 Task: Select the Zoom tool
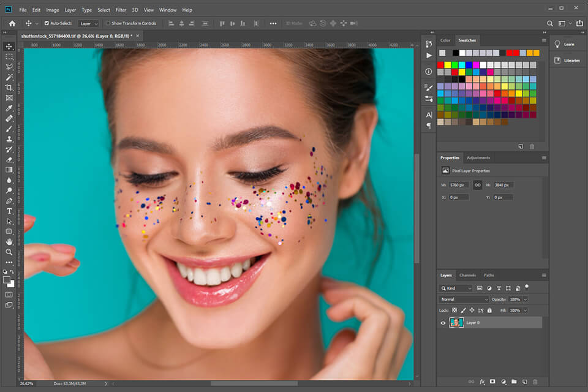pyautogui.click(x=9, y=252)
